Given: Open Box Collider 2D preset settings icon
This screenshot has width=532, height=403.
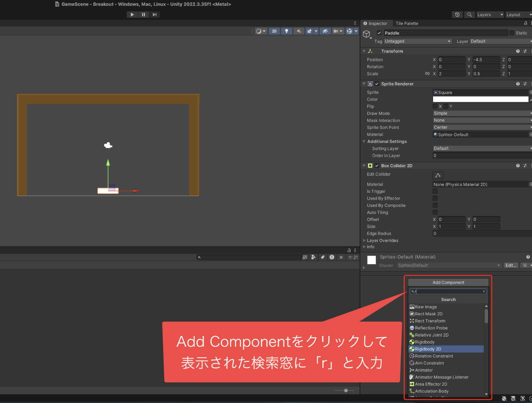Looking at the screenshot, I should [525, 166].
